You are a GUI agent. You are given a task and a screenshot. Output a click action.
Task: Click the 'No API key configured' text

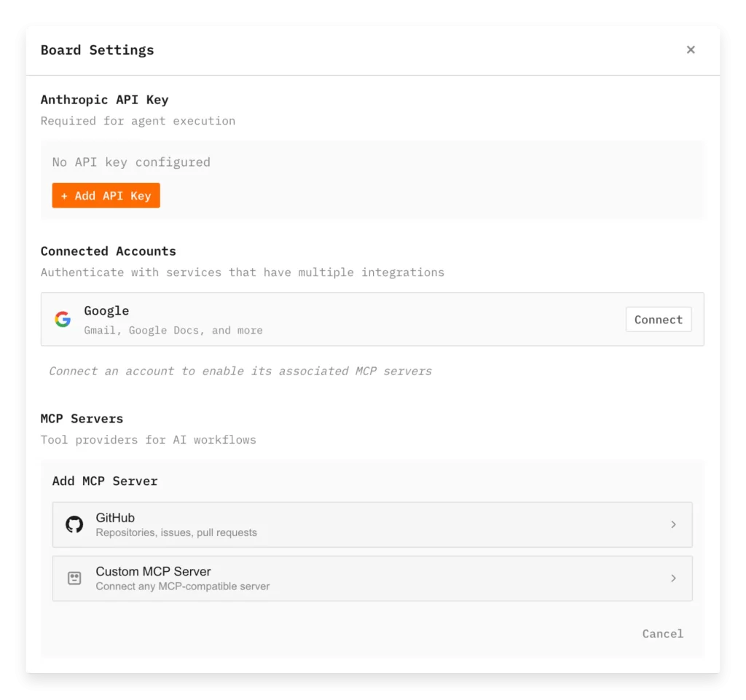(131, 162)
